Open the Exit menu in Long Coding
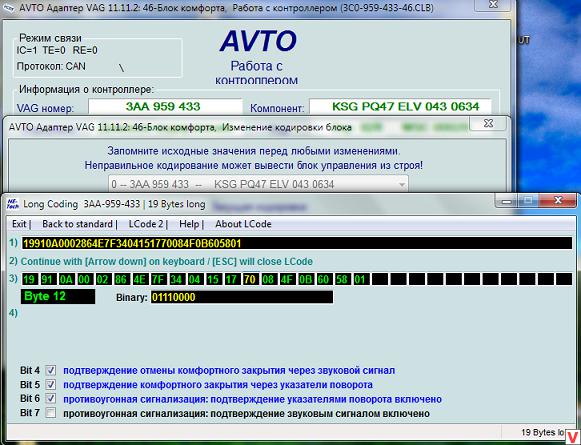This screenshot has width=581, height=445. point(19,224)
